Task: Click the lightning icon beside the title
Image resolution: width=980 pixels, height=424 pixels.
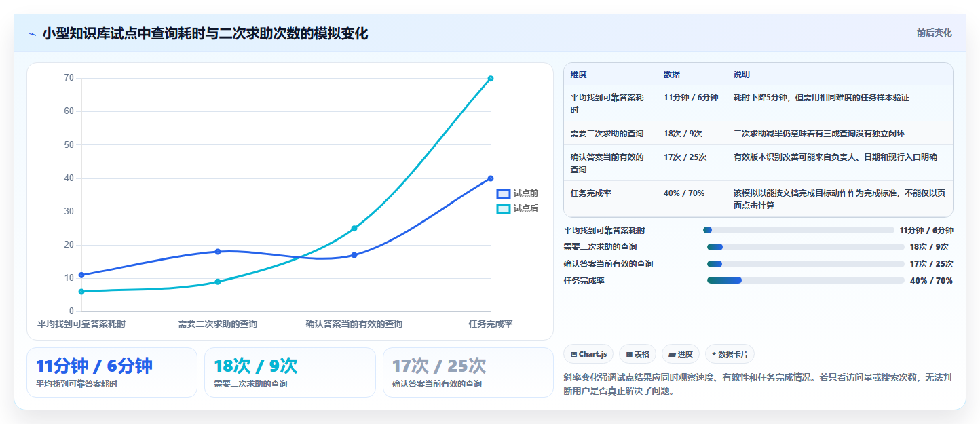Action: (32, 33)
